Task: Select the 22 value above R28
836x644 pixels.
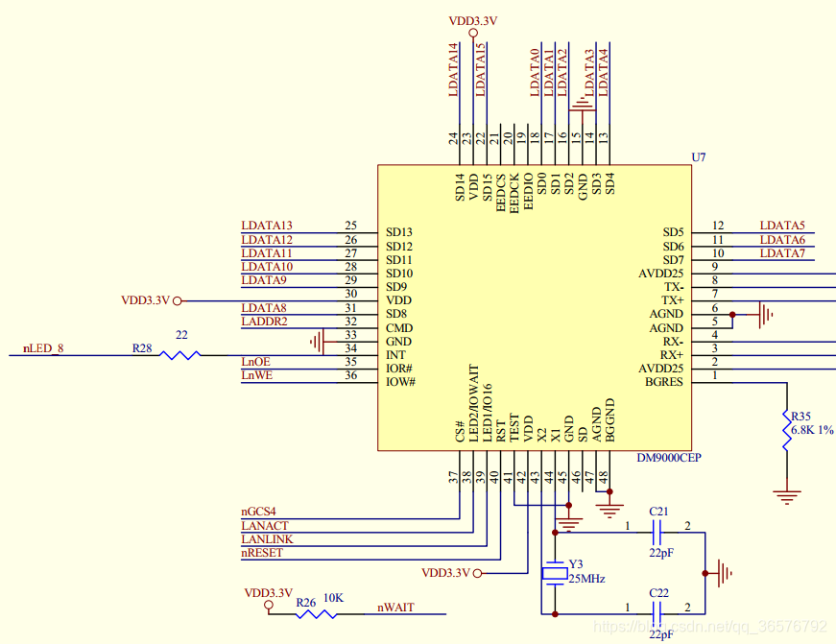Action: 181,335
